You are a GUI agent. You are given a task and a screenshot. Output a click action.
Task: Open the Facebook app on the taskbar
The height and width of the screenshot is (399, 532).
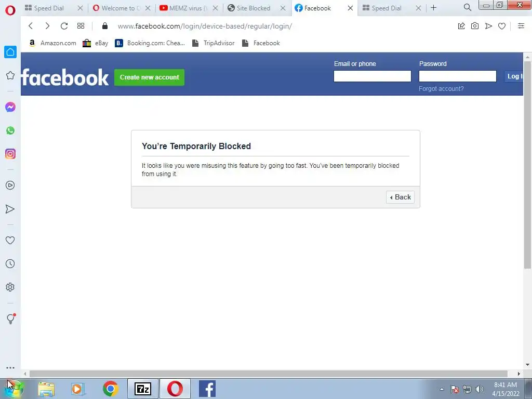pyautogui.click(x=207, y=389)
